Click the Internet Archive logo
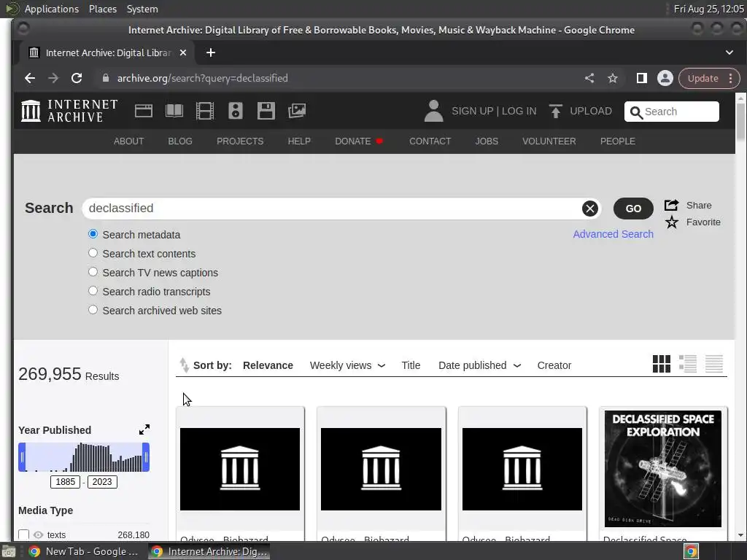The height and width of the screenshot is (560, 747). [69, 111]
